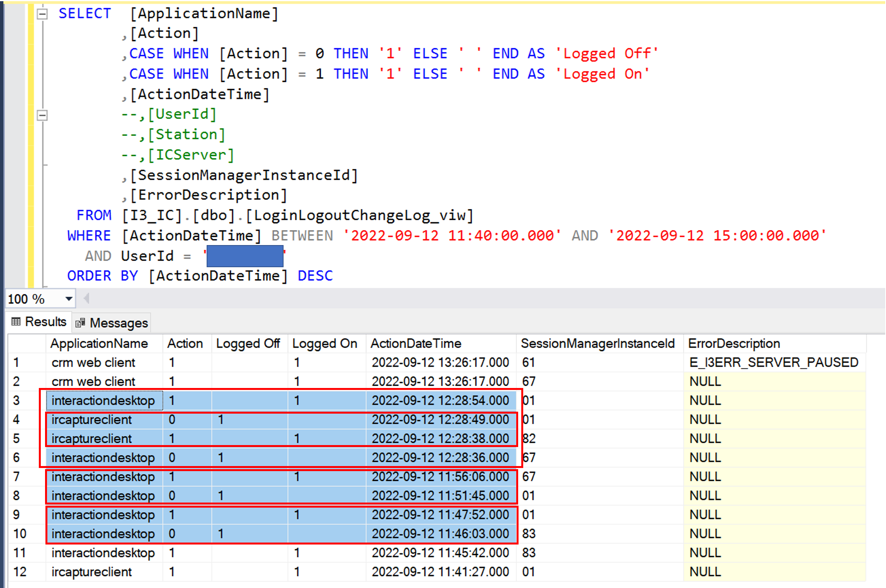Click the E_I3ERR_SERVER_PAUSED error cell
This screenshot has width=886, height=588.
[x=773, y=363]
